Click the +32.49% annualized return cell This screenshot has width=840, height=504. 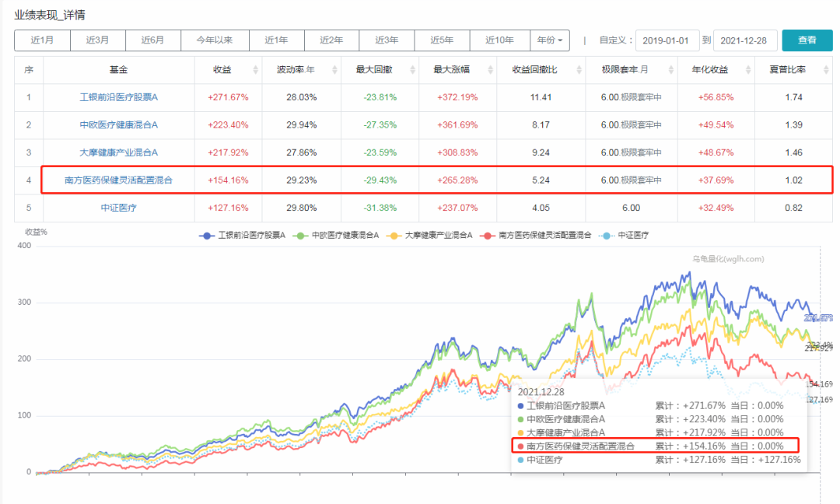tap(716, 208)
